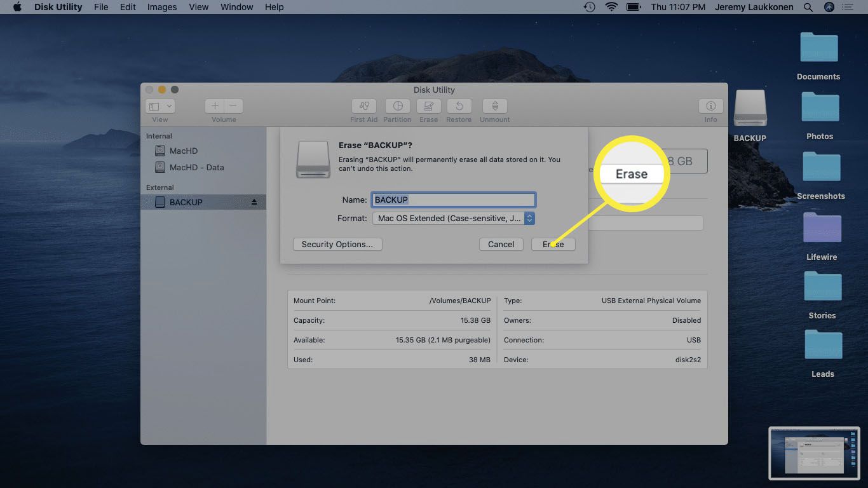Open the Wi-Fi status menu
Screen dimensions: 868x488
tap(611, 7)
